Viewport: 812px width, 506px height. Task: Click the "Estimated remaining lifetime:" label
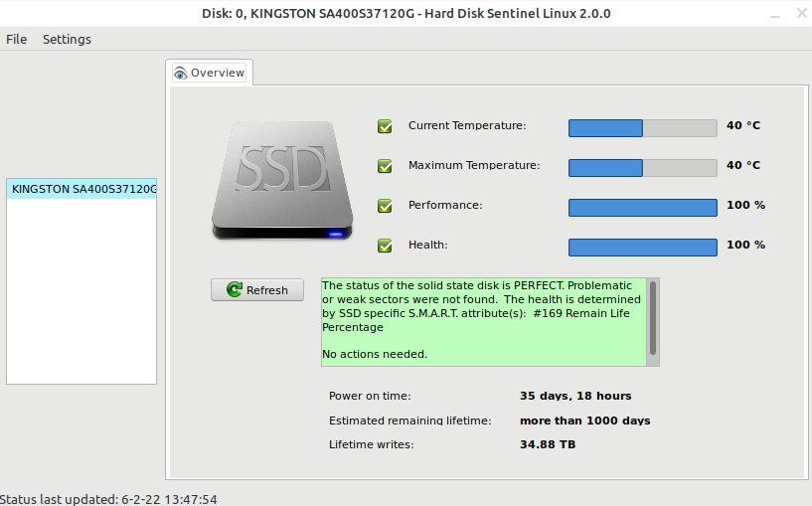[x=409, y=421]
